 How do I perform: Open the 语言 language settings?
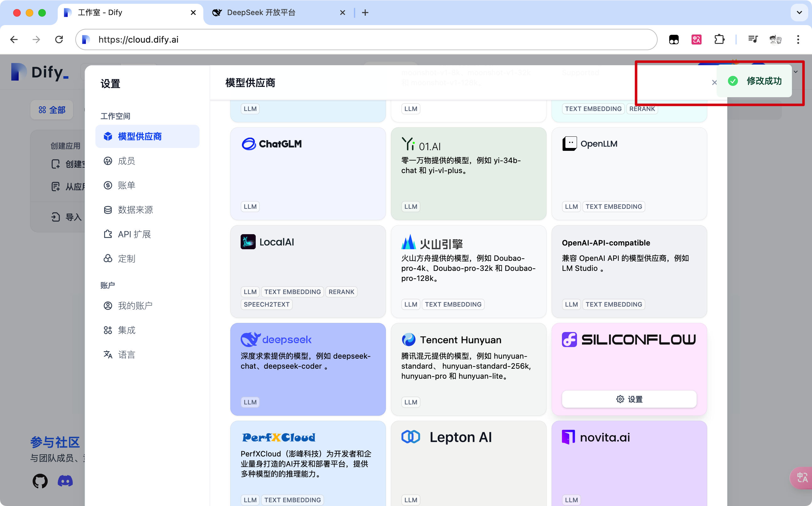pos(147,355)
